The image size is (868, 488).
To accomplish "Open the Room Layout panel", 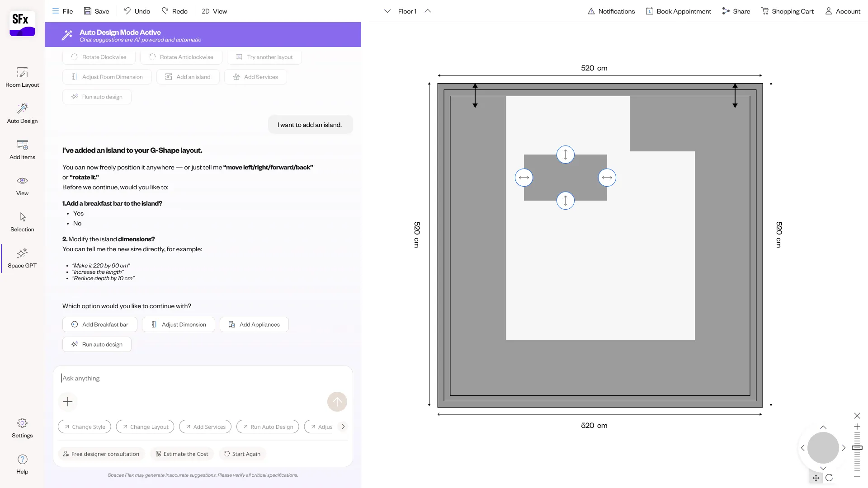I will pyautogui.click(x=22, y=77).
